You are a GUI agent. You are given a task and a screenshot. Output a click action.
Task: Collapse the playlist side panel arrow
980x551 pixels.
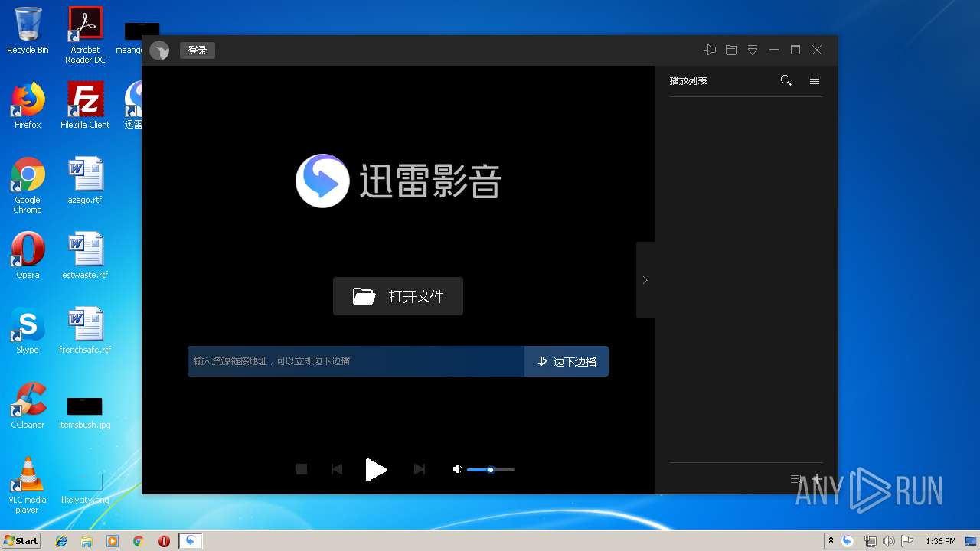pos(645,280)
